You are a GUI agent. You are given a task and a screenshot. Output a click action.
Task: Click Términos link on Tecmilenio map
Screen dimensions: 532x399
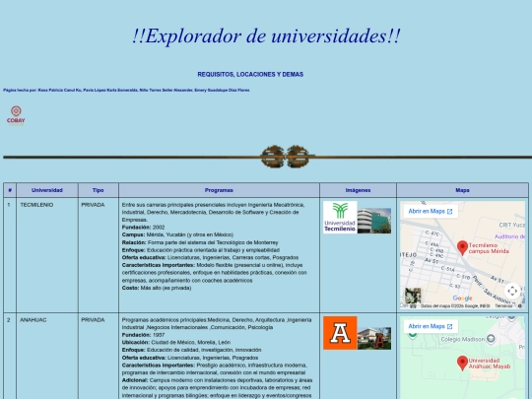[x=503, y=306]
